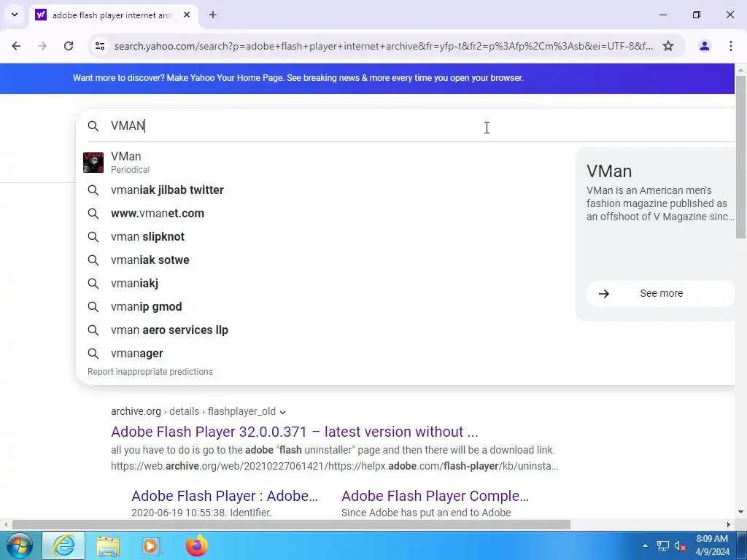The height and width of the screenshot is (560, 747).
Task: Expand the tab search dropdown arrow
Action: pyautogui.click(x=15, y=15)
